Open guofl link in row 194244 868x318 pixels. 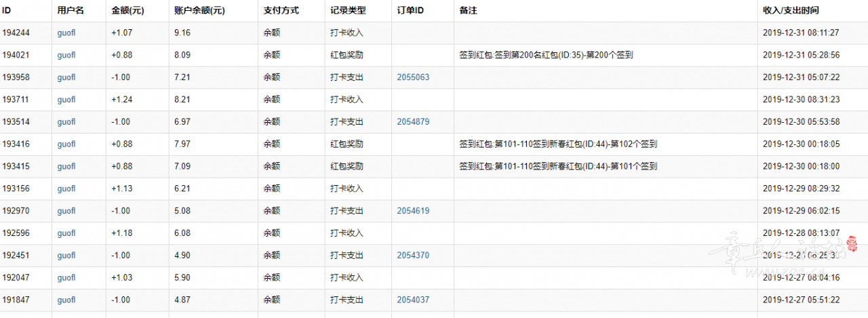(66, 33)
